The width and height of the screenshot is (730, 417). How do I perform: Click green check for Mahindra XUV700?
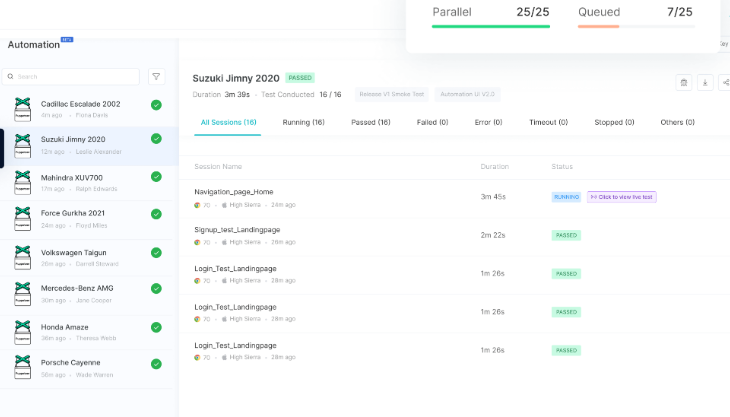[x=156, y=177]
